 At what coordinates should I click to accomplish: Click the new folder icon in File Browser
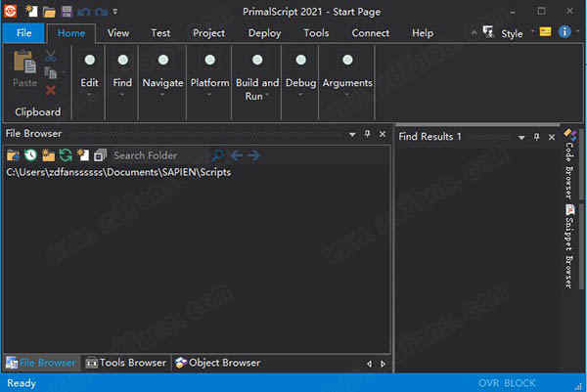48,154
